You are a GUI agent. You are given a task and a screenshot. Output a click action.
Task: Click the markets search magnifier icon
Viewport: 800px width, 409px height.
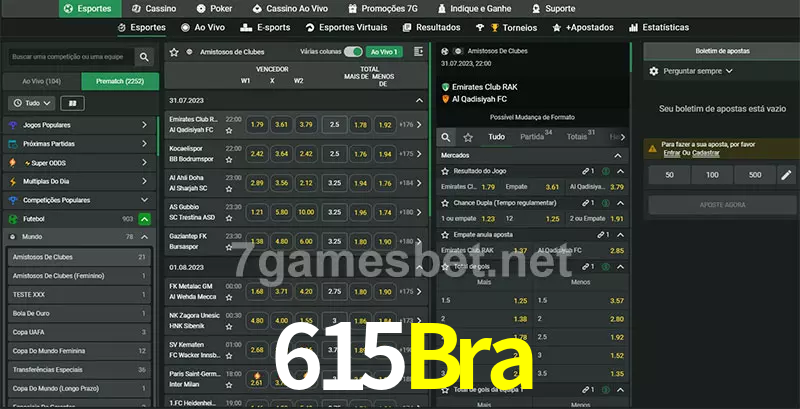point(446,137)
